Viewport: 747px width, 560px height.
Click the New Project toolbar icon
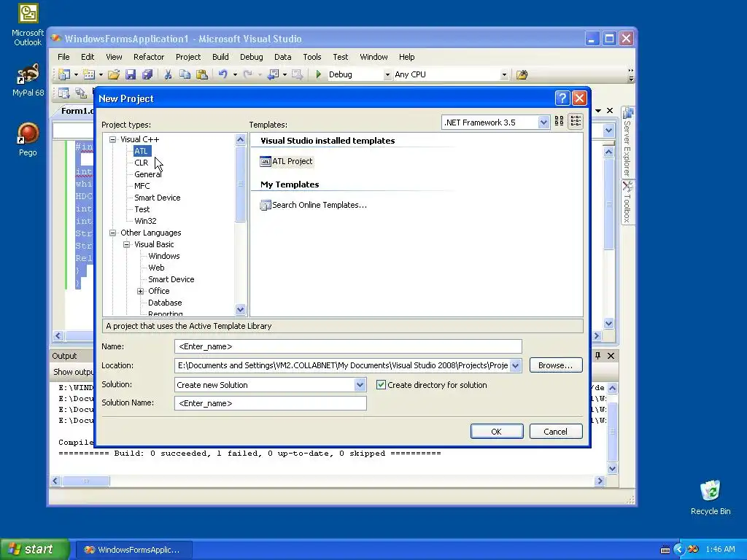coord(64,74)
